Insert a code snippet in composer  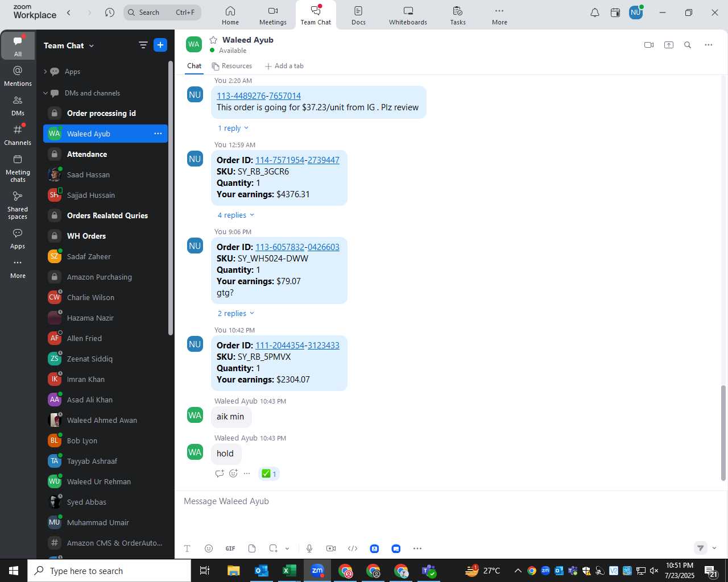353,548
